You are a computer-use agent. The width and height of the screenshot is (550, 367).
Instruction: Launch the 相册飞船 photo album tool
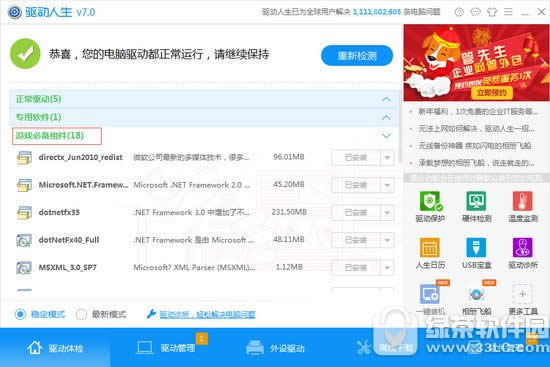click(x=476, y=299)
